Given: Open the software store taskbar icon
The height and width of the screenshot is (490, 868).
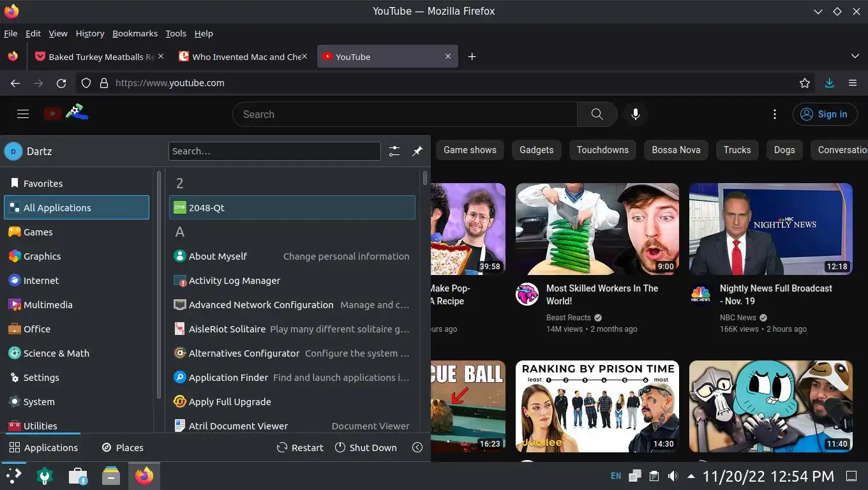Looking at the screenshot, I should click(78, 476).
